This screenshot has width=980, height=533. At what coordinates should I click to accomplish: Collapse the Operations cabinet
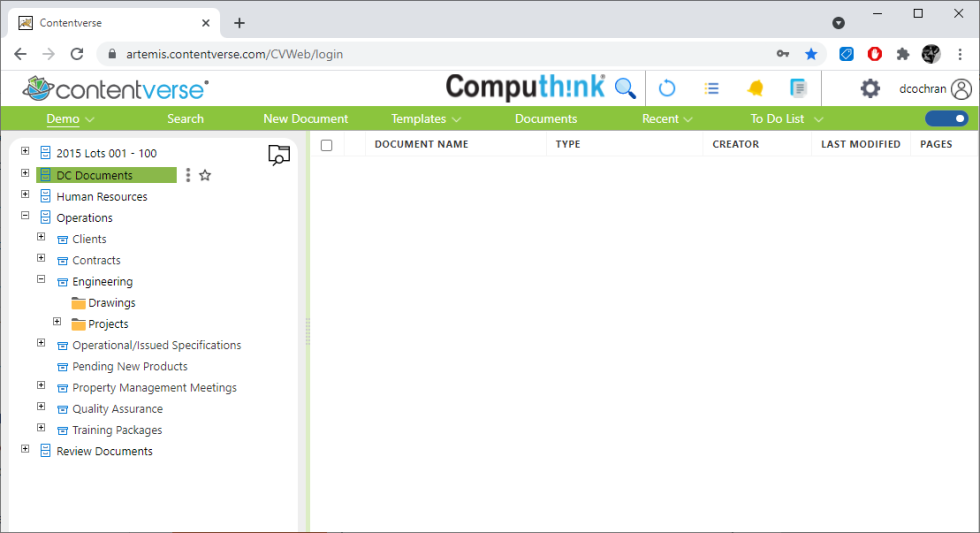[25, 217]
